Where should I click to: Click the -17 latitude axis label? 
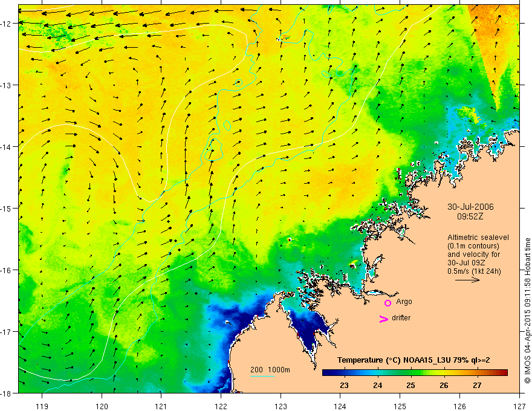coord(7,332)
